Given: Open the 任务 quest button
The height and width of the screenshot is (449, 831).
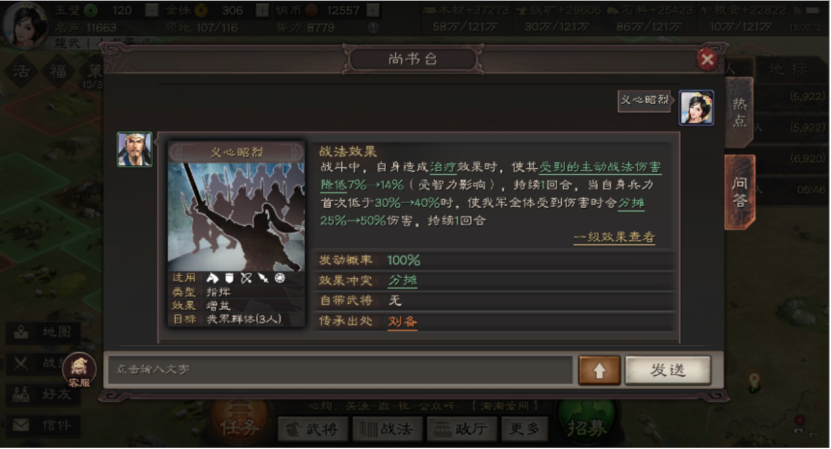Looking at the screenshot, I should 240,426.
